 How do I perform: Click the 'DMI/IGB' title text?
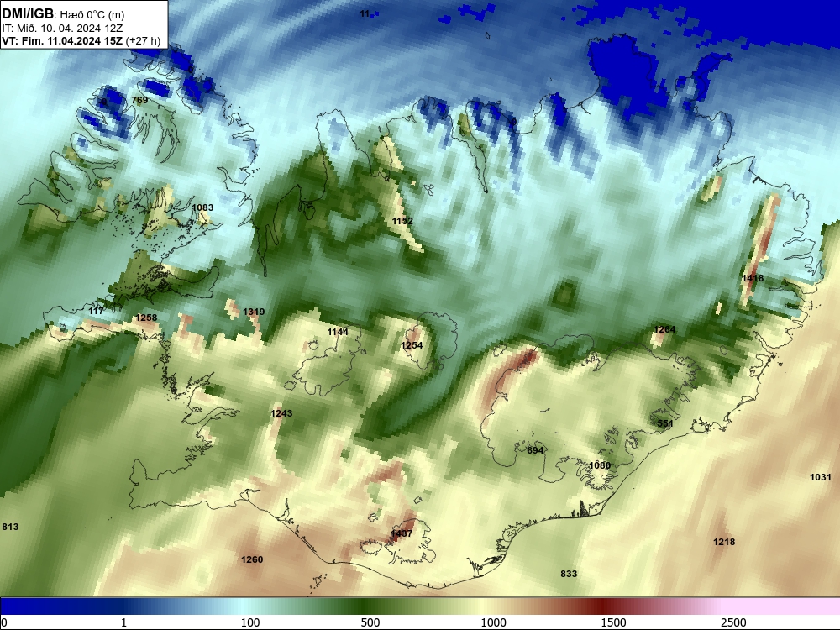tap(28, 14)
